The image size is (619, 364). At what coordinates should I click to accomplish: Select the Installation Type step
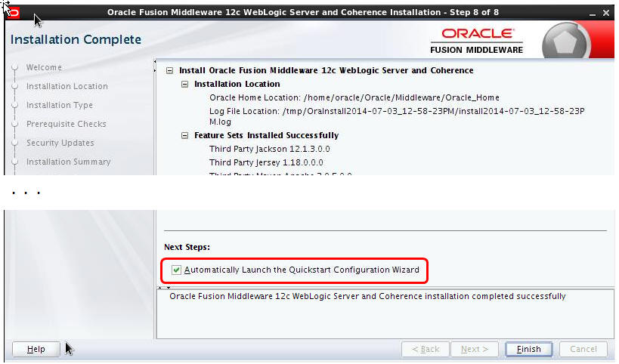tap(59, 105)
